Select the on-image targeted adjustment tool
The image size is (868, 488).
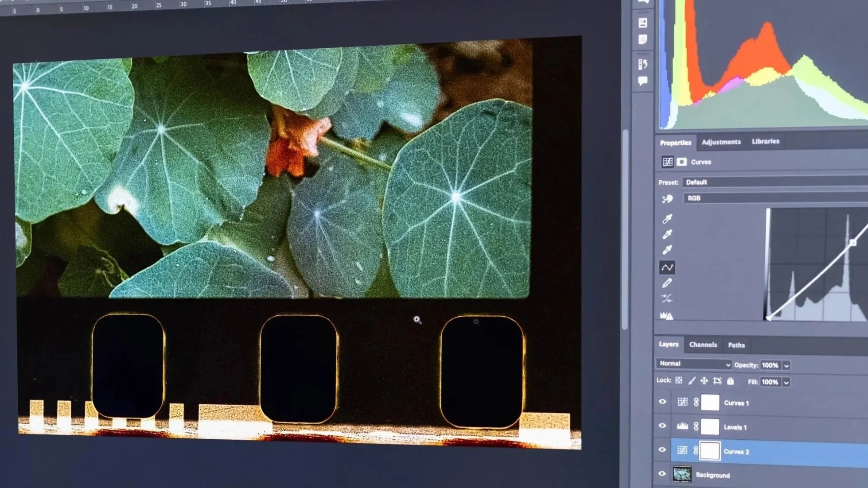667,199
